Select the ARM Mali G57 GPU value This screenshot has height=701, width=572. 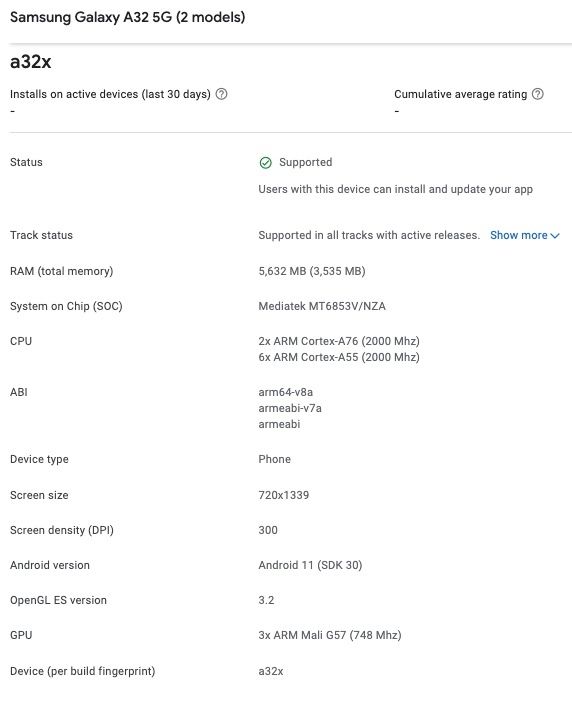330,635
